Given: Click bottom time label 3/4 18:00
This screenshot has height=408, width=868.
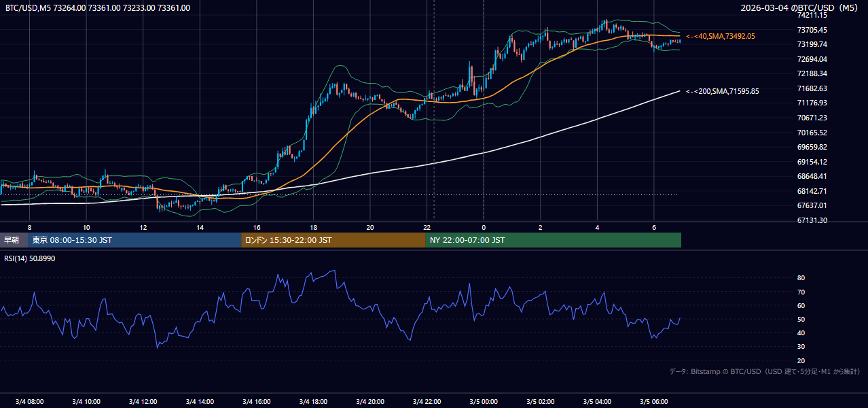Looking at the screenshot, I should pos(313,402).
